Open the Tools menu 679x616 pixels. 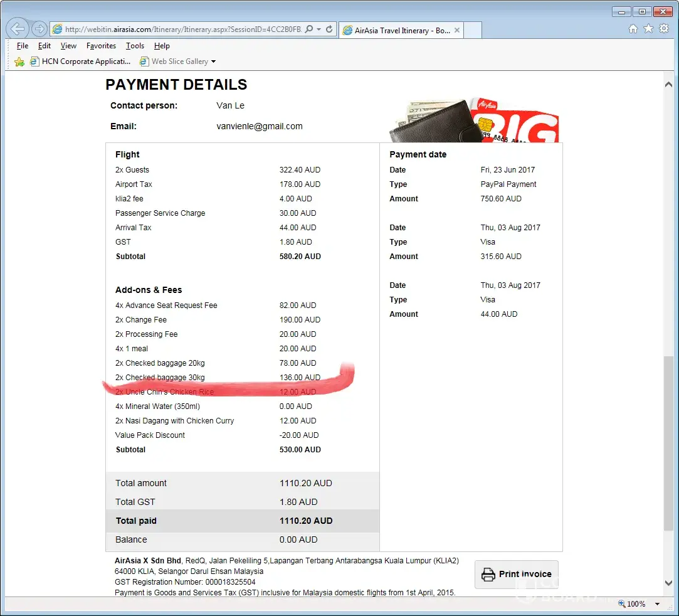coord(135,46)
